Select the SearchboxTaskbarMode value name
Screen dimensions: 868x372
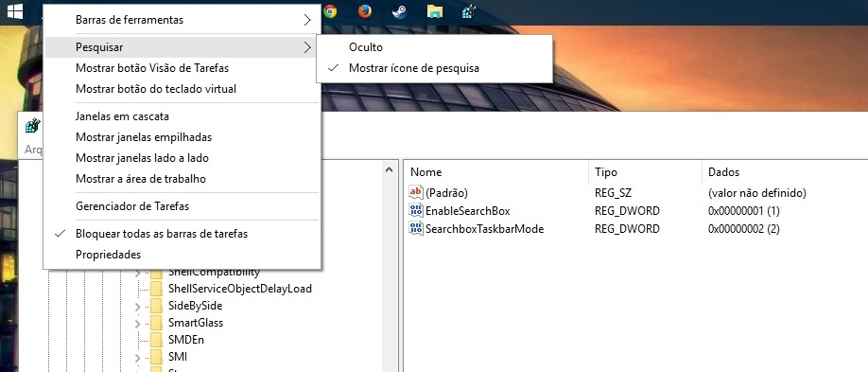click(484, 228)
